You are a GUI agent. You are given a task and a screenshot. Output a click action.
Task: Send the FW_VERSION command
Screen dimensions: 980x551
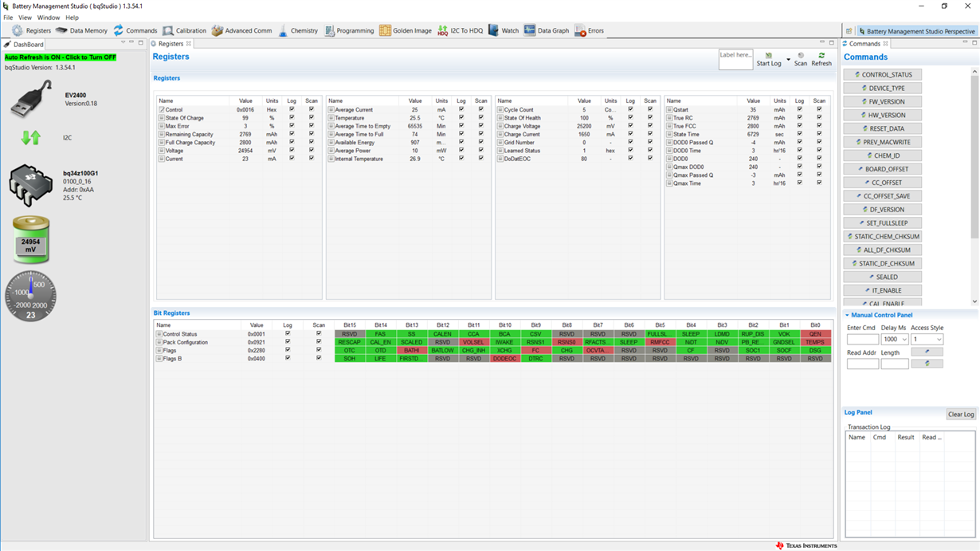pyautogui.click(x=883, y=102)
